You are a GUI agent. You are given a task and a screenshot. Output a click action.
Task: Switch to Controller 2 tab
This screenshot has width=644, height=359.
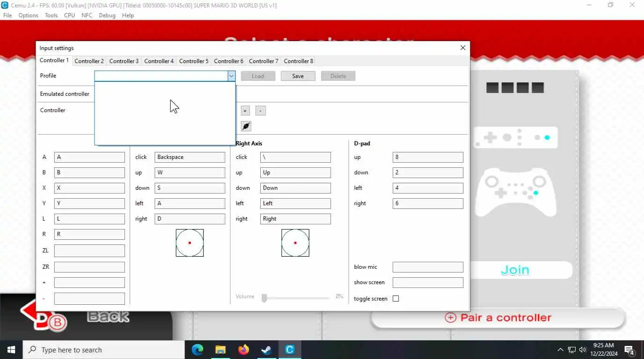pyautogui.click(x=89, y=61)
